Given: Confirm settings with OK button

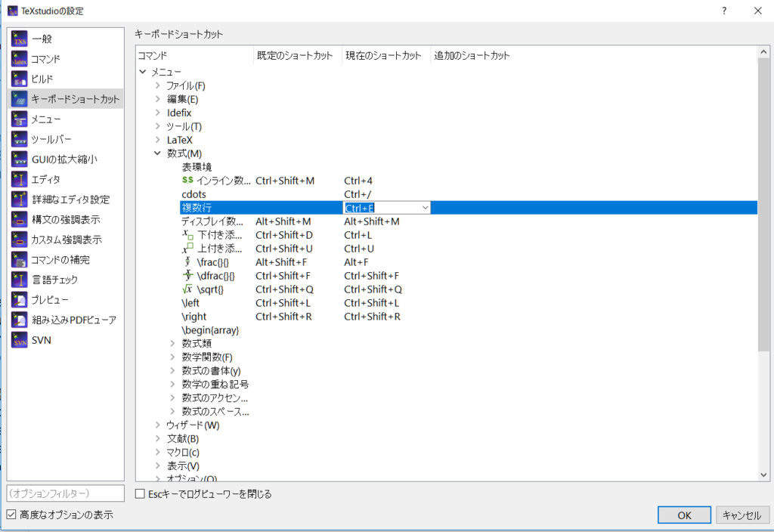Looking at the screenshot, I should coord(684,515).
